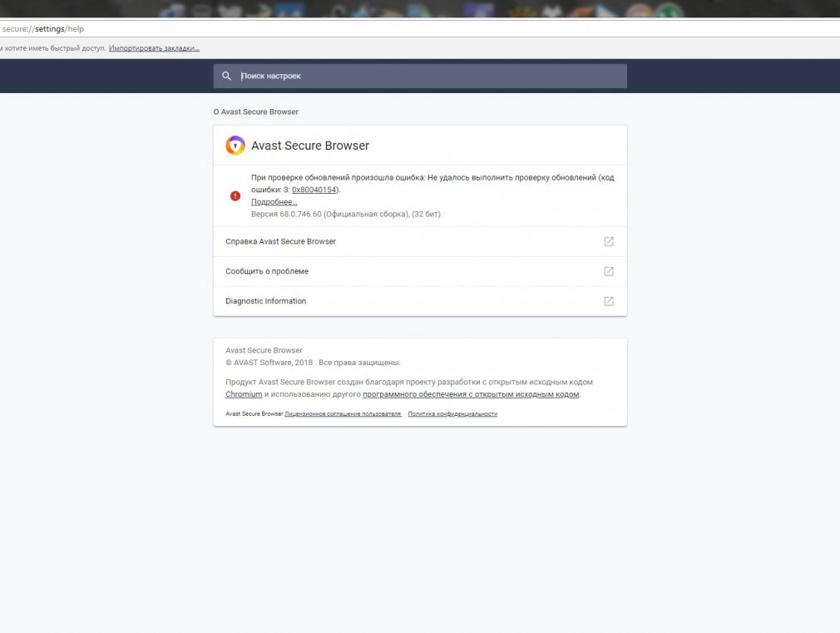Select the Сообщить о проблеме row
Screen dimensions: 840x633
(x=420, y=271)
